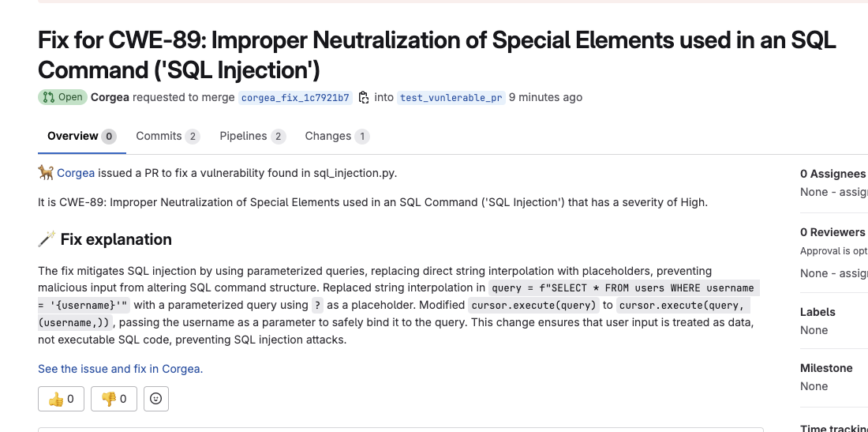Click the magic wand emoji heading icon

tap(47, 239)
